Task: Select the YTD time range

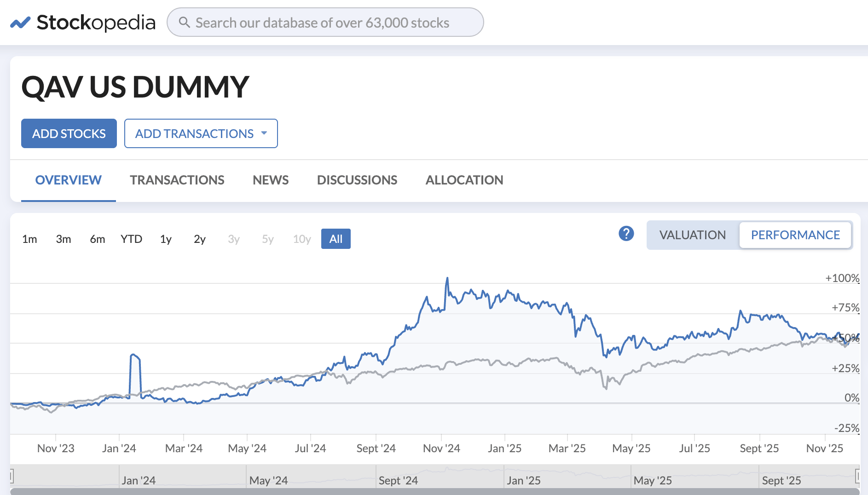Action: pos(132,239)
